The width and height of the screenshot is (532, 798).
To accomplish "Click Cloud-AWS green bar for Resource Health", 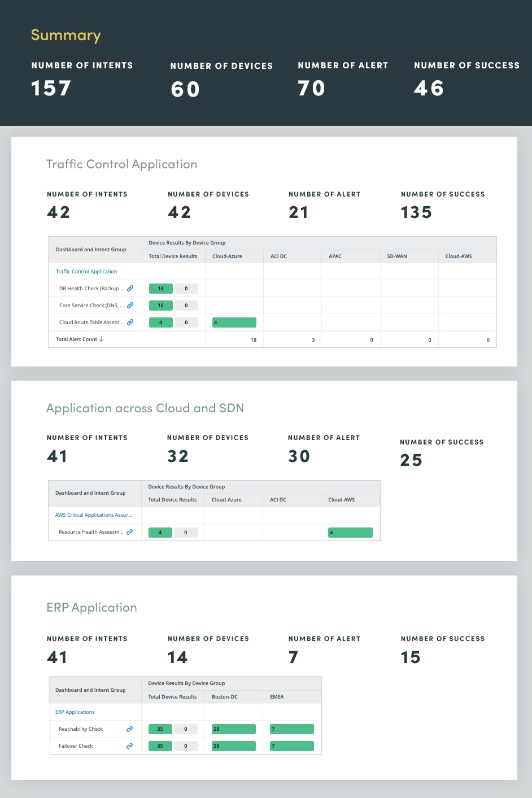I will pos(350,532).
